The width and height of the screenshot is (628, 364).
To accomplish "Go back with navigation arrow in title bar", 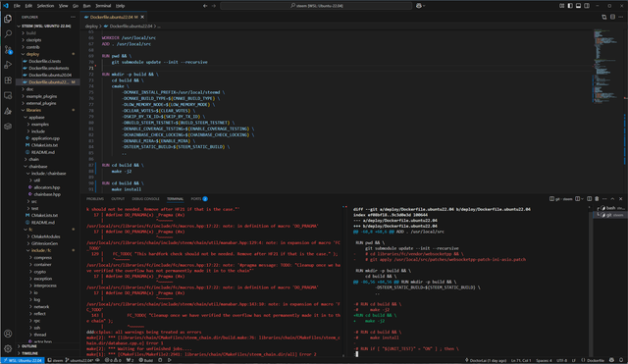I will (205, 6).
